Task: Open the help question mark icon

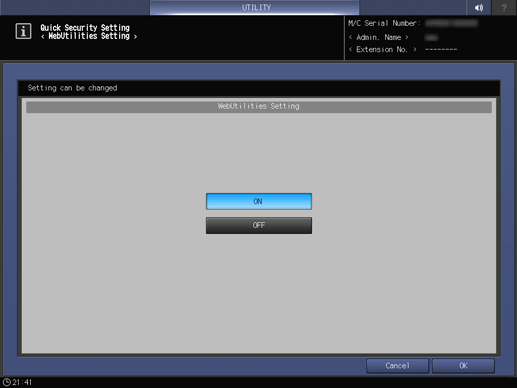Action: (x=504, y=7)
